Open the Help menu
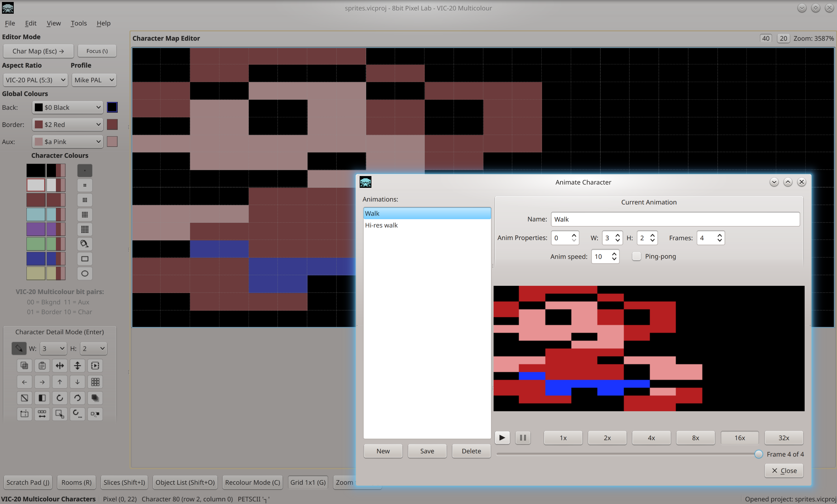 point(104,23)
